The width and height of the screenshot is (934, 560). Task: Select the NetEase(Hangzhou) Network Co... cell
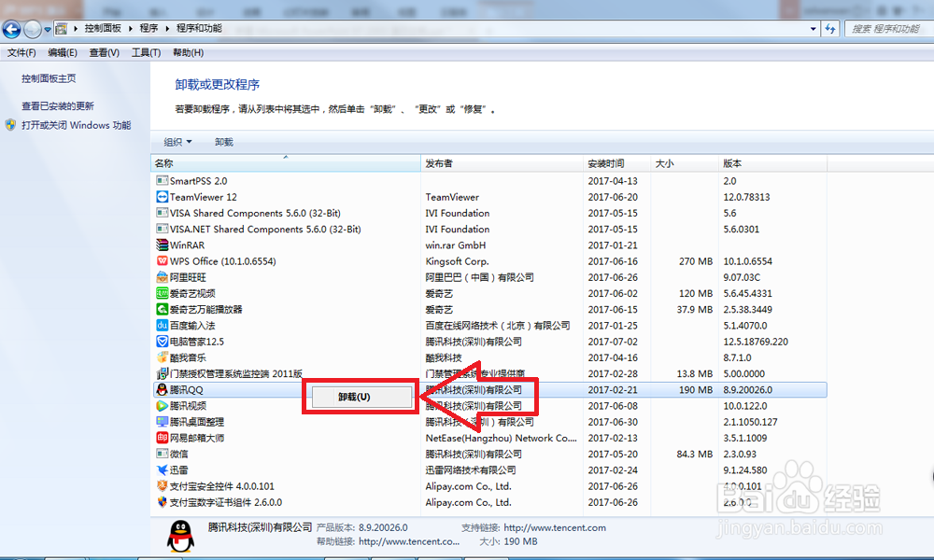(501, 438)
